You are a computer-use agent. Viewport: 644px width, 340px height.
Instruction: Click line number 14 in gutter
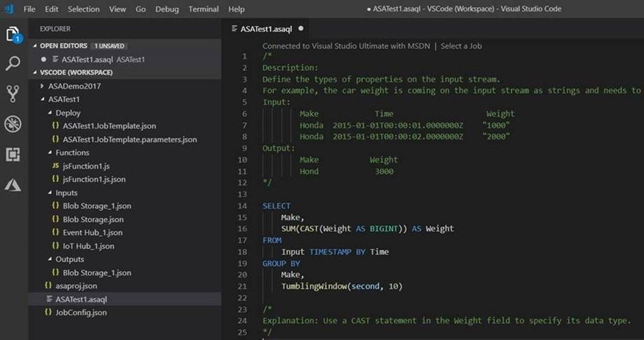[x=242, y=206]
